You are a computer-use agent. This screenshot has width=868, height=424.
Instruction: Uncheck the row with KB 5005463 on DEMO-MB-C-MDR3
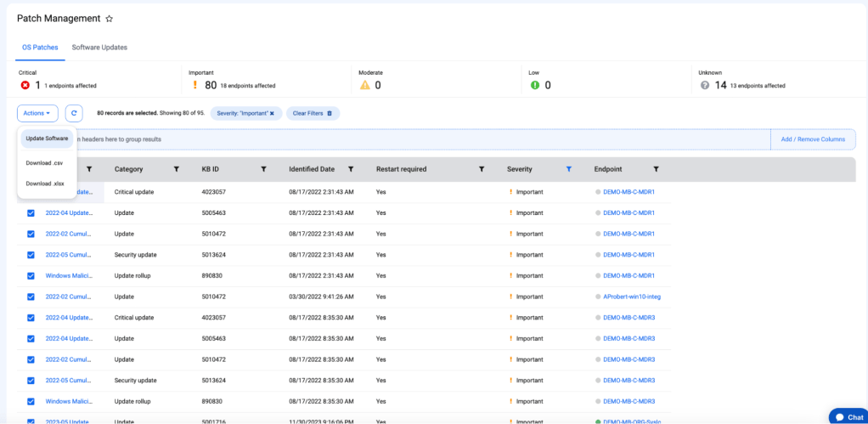(x=31, y=339)
